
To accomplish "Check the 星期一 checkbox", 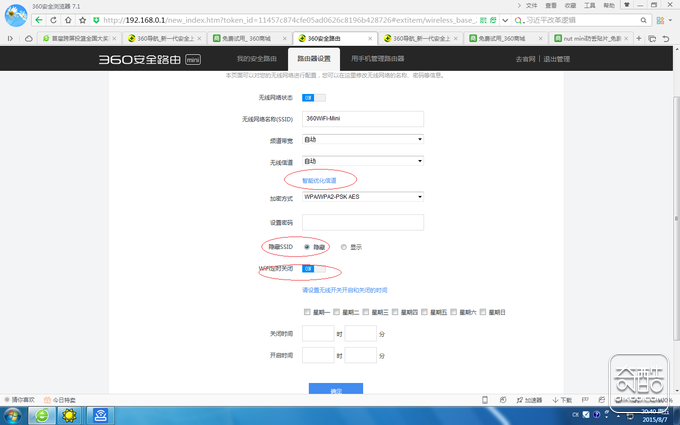I will (x=307, y=312).
